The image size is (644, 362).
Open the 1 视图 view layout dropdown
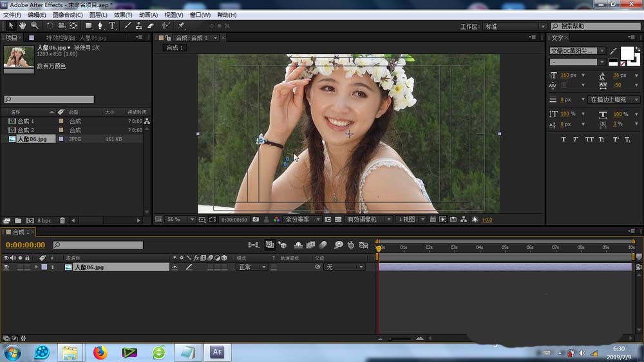click(x=411, y=220)
